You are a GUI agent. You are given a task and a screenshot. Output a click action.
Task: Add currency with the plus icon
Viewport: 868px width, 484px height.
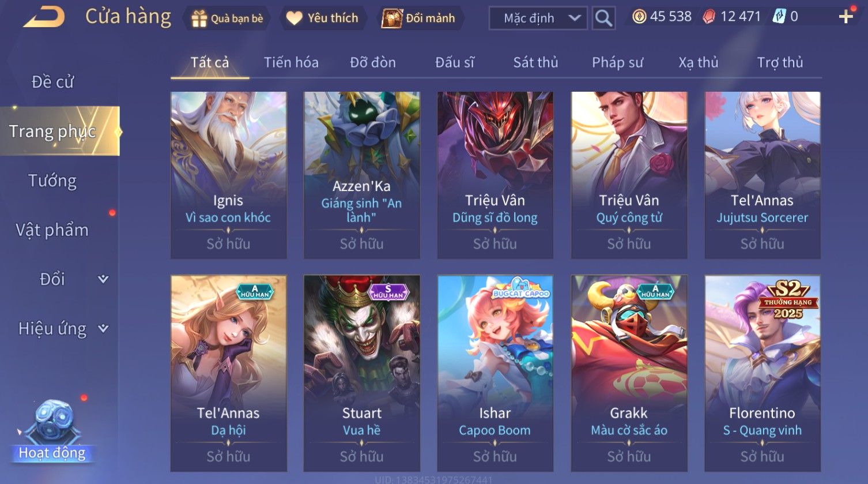pyautogui.click(x=846, y=17)
